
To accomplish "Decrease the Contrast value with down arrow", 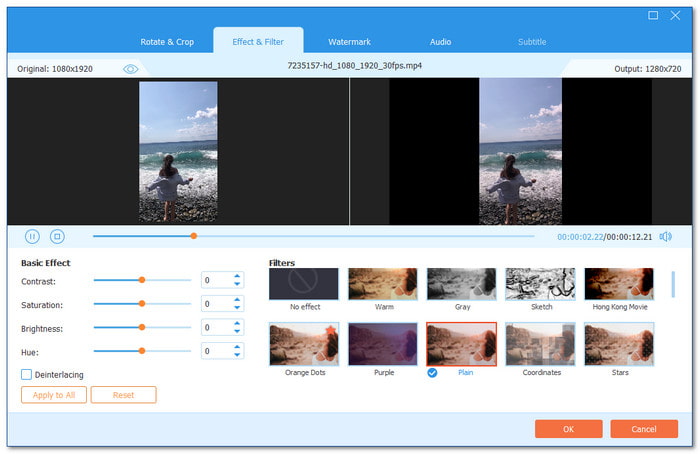I will (x=237, y=284).
